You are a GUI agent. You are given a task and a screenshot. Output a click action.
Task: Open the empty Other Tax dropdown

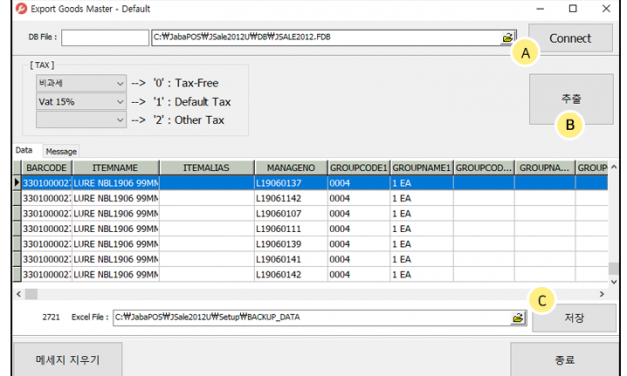point(81,120)
